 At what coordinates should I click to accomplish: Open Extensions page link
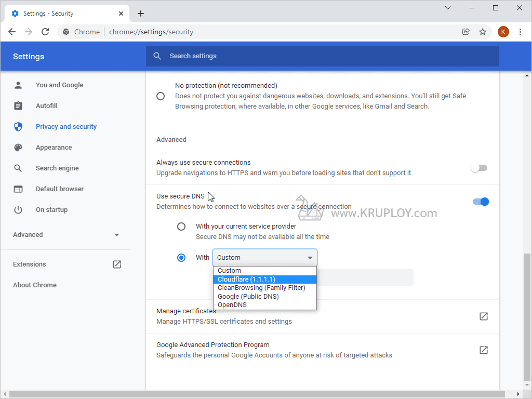tap(29, 264)
